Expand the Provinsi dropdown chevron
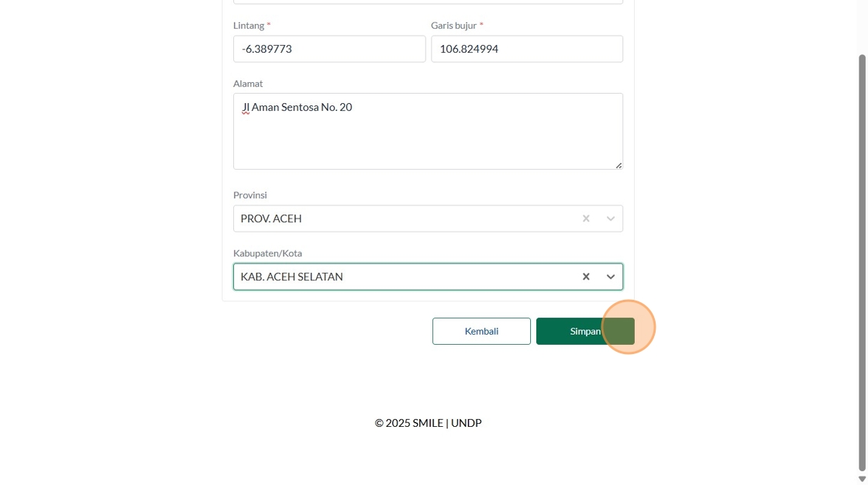This screenshot has width=868, height=485. 611,218
